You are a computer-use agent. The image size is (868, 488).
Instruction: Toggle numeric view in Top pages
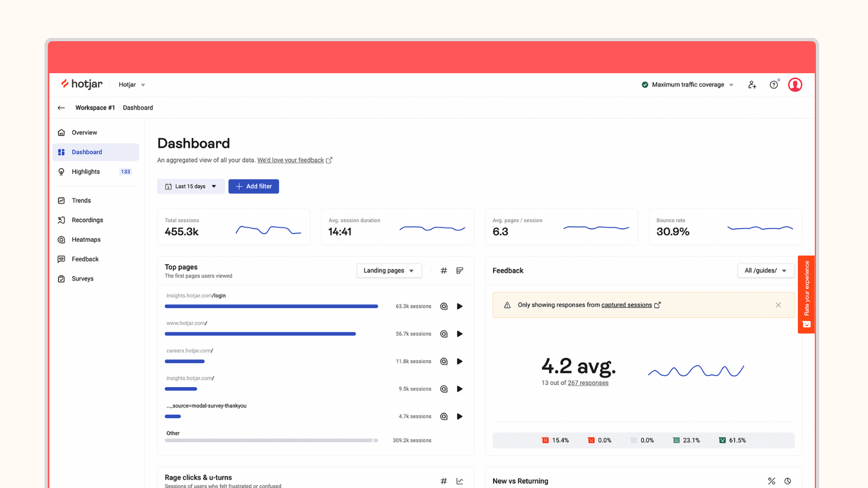[x=443, y=270]
